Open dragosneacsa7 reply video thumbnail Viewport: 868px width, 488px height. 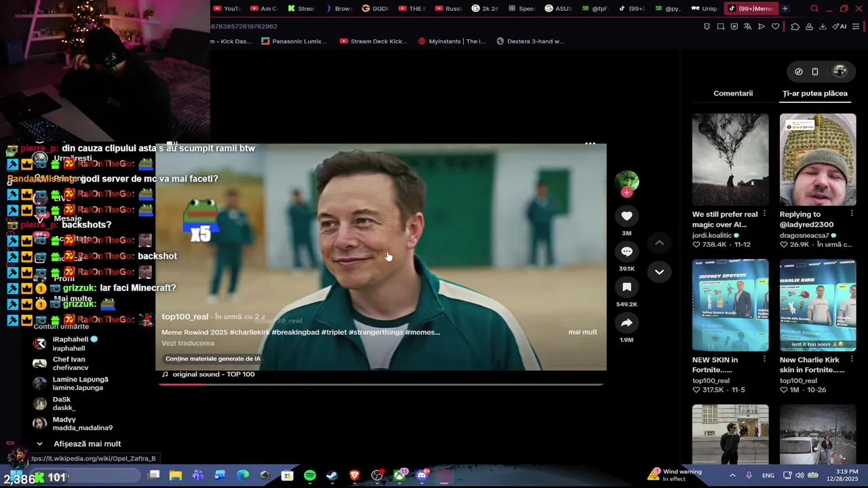tap(818, 159)
